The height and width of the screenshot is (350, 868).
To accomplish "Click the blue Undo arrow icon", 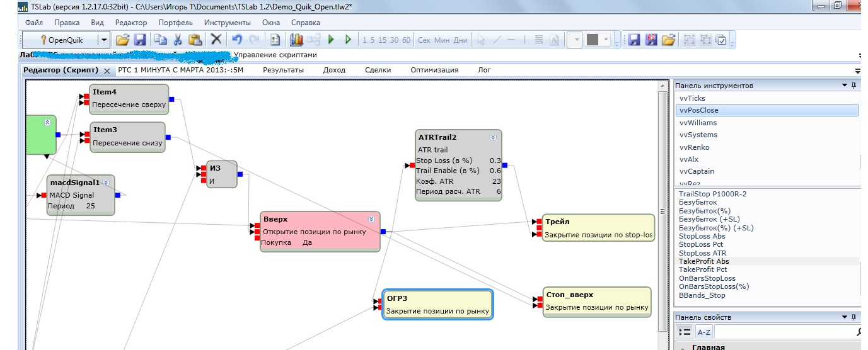I will coord(237,40).
